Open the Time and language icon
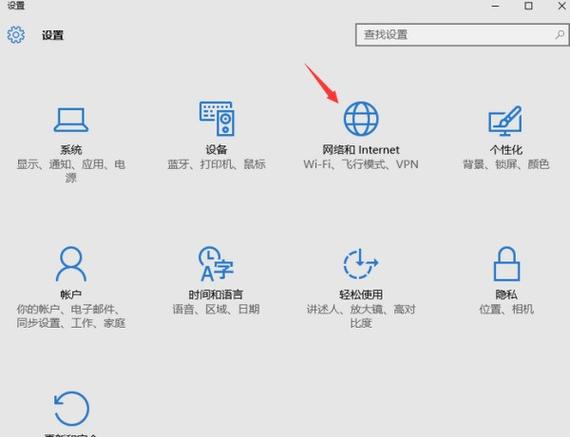Image resolution: width=570 pixels, height=437 pixels. click(216, 264)
